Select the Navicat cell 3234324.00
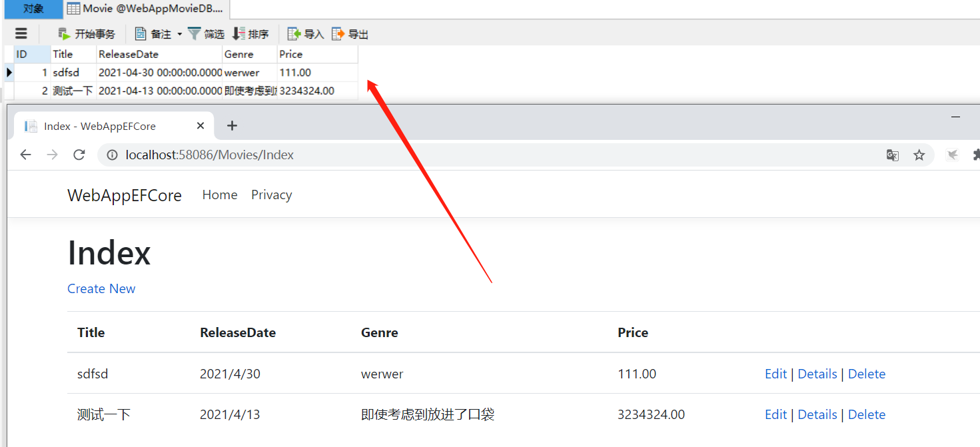 318,91
